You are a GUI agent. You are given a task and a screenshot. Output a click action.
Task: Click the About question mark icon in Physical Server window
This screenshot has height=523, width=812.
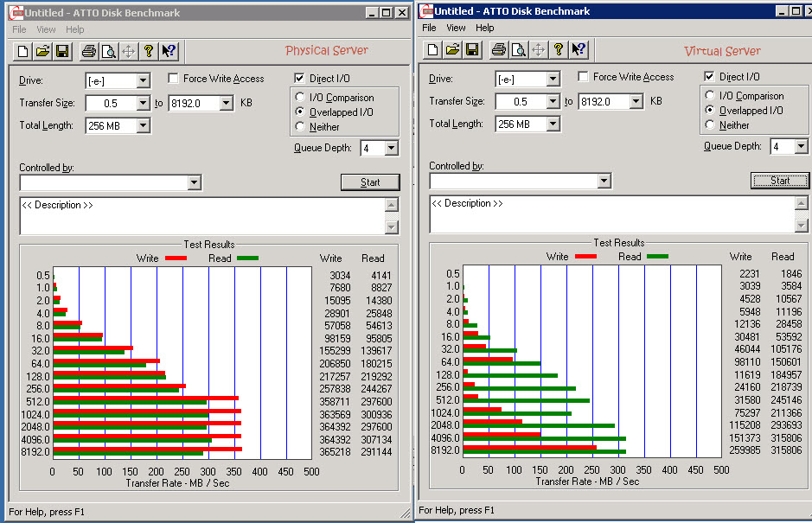149,51
